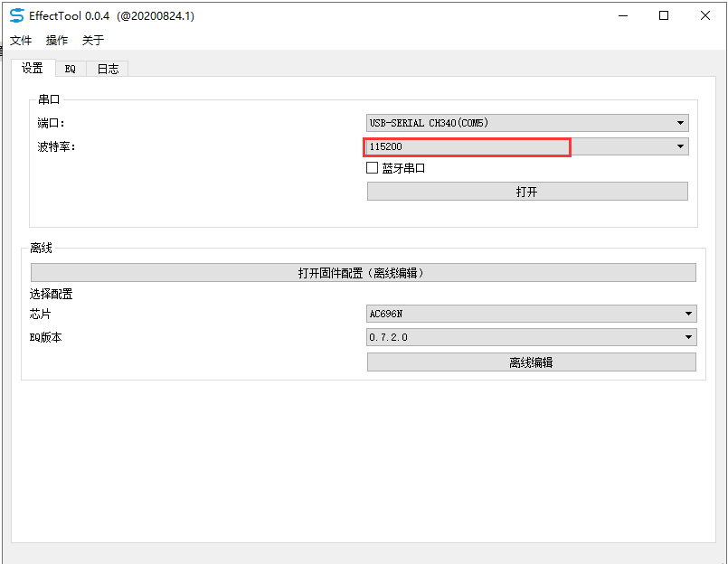This screenshot has width=728, height=564.
Task: Click the 端口: label text
Action: click(x=51, y=123)
